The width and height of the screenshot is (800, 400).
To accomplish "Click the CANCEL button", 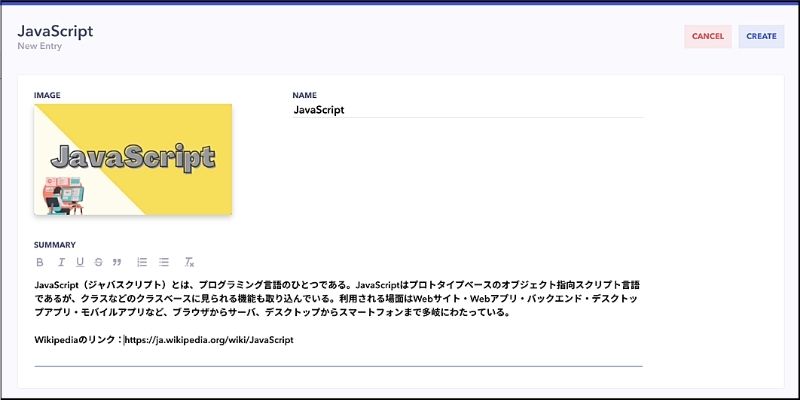I will pos(708,36).
